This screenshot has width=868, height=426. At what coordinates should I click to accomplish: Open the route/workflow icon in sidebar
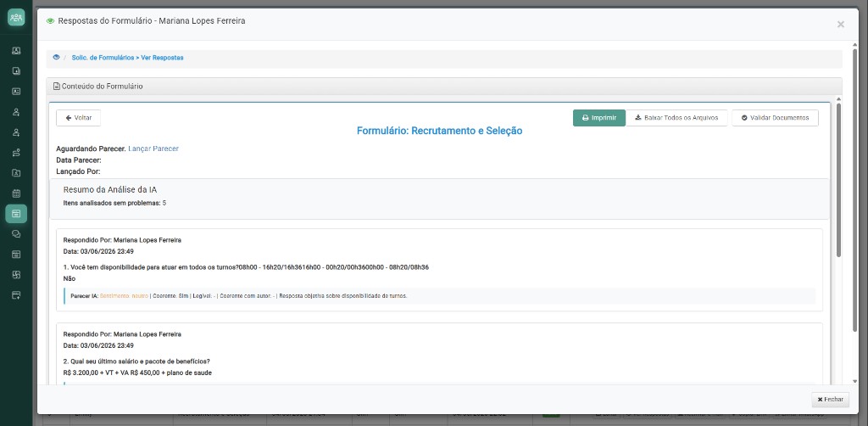[16, 153]
